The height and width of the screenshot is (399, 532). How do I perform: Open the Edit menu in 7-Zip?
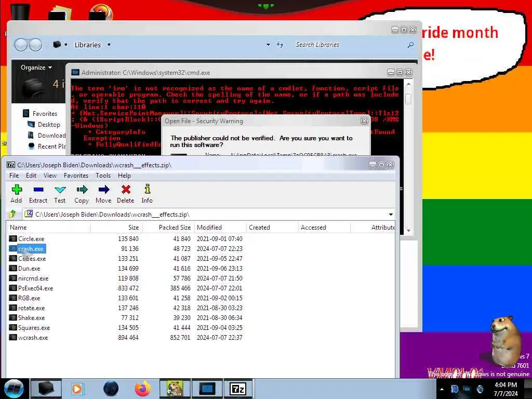click(x=31, y=176)
